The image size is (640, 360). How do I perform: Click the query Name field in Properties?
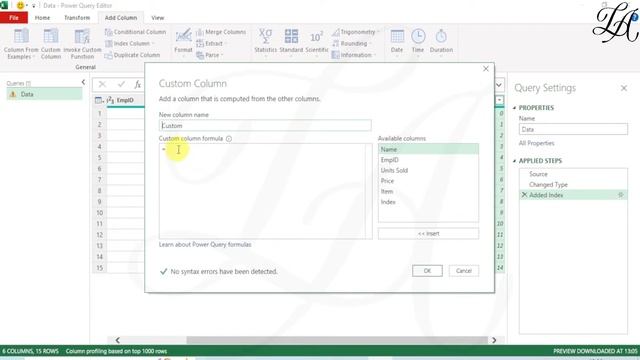573,129
